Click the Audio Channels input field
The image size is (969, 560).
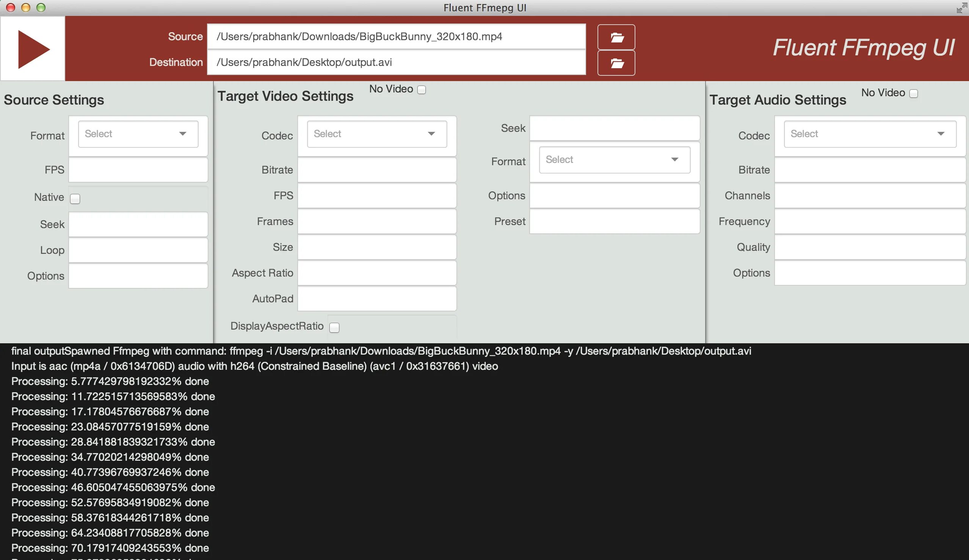click(x=870, y=196)
